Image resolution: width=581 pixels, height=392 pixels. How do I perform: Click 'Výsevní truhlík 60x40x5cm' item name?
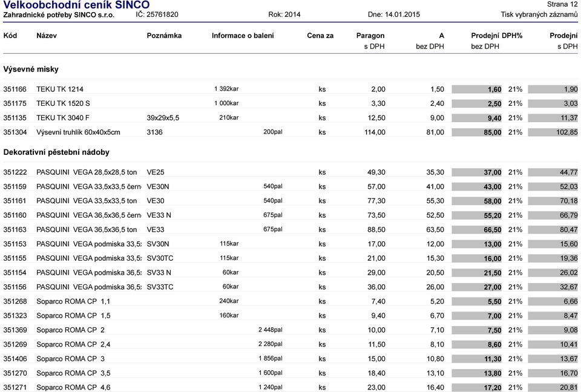[78, 132]
